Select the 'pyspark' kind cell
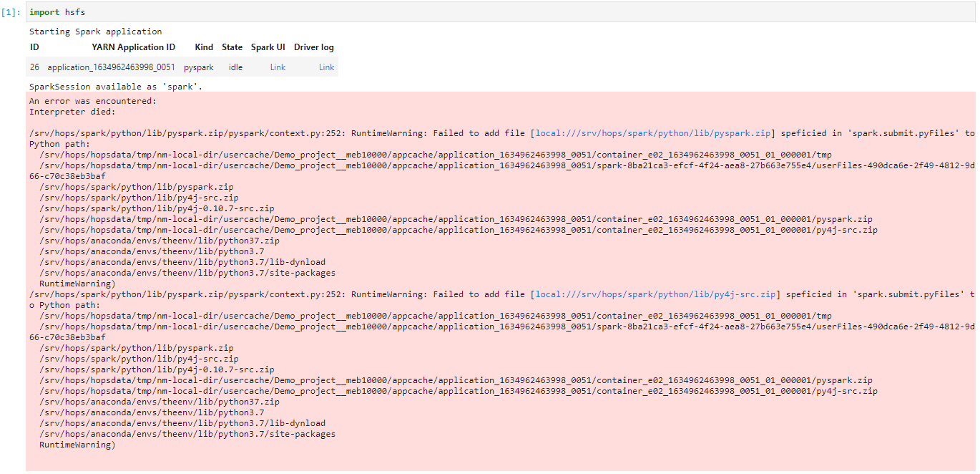This screenshot has width=980, height=474. click(198, 67)
